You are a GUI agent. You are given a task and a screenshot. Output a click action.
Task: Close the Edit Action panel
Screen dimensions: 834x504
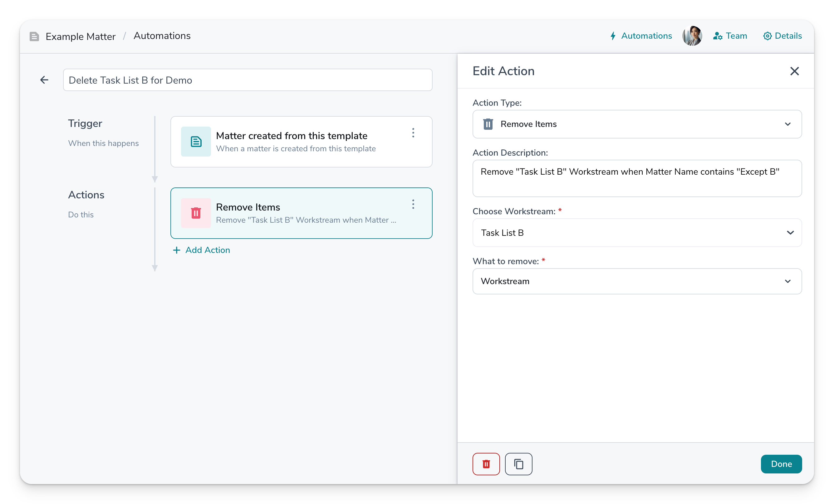(x=794, y=71)
